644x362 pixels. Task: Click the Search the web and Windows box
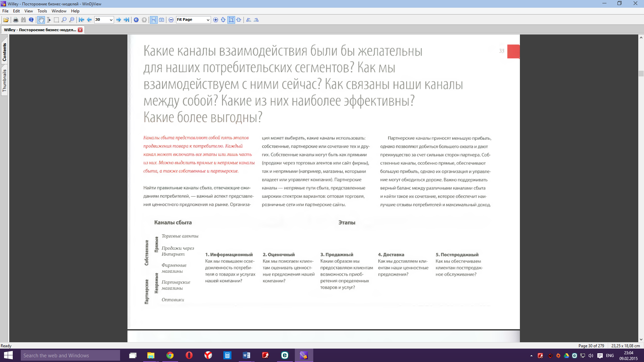coord(70,355)
